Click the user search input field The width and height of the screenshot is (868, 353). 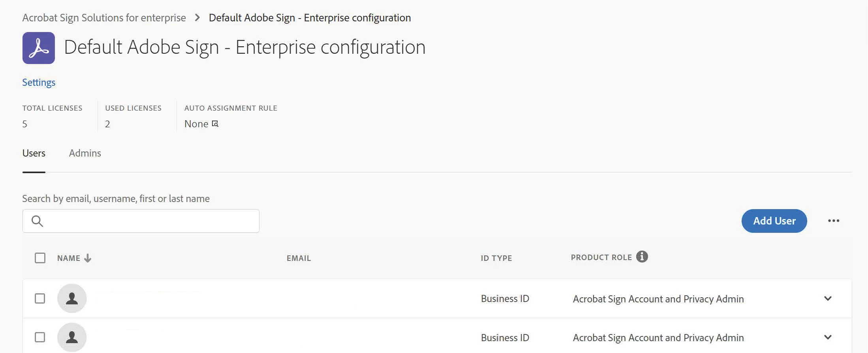coord(150,221)
